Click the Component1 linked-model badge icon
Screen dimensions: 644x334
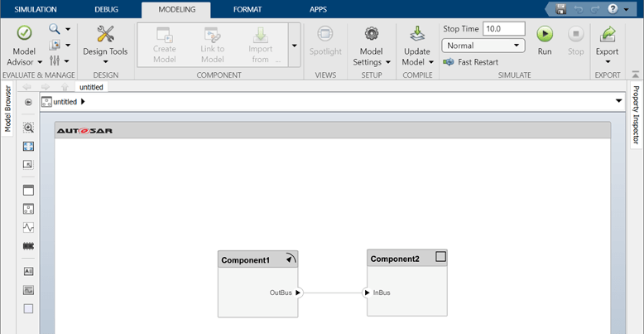[x=291, y=259]
